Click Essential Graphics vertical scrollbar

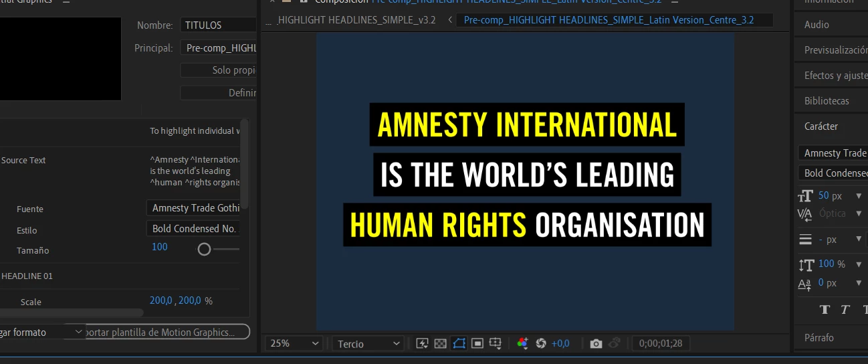click(x=244, y=164)
